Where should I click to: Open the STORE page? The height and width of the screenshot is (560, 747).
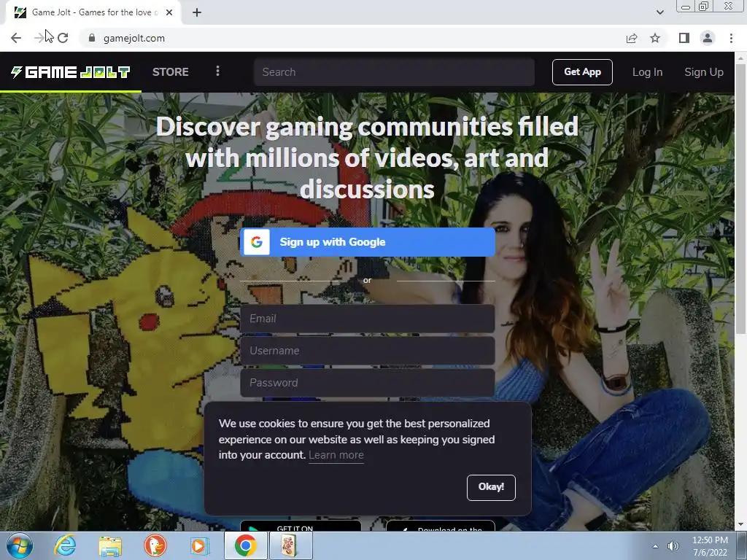171,72
